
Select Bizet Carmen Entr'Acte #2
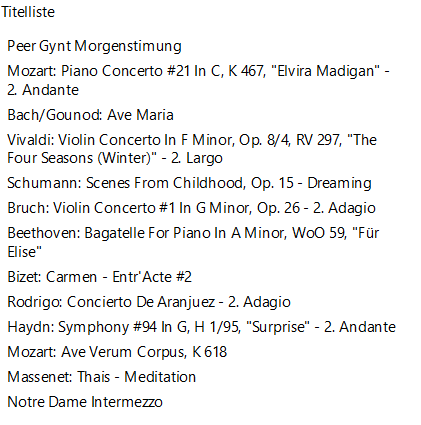pos(99,277)
